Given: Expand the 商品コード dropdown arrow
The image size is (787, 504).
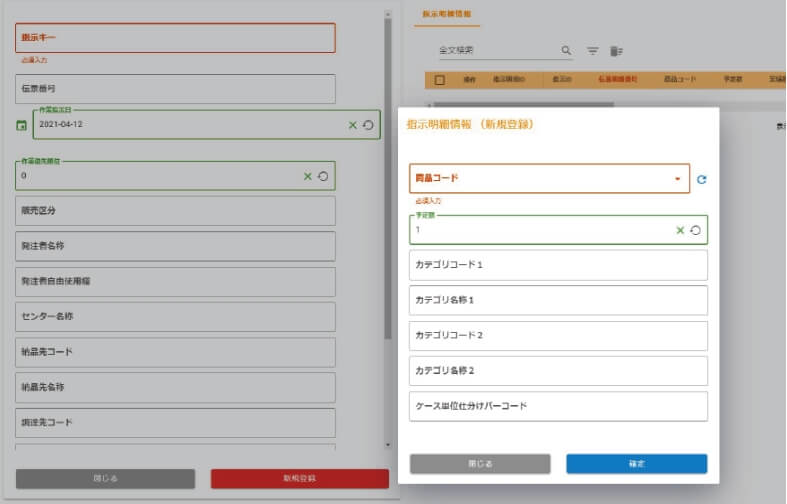Looking at the screenshot, I should coord(677,179).
